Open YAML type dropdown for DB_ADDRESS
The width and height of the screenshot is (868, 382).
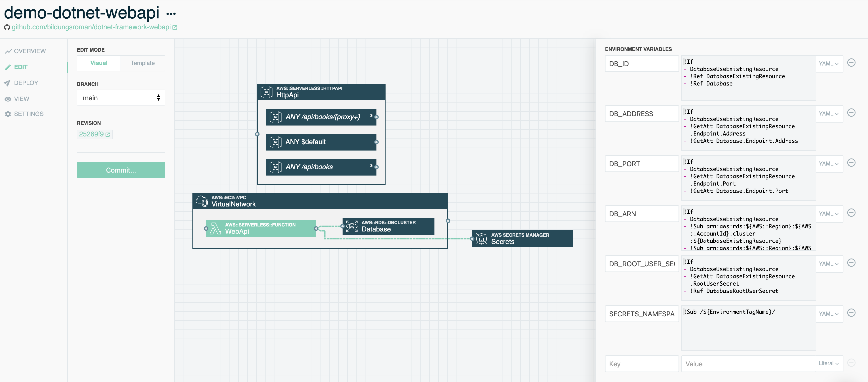click(829, 114)
